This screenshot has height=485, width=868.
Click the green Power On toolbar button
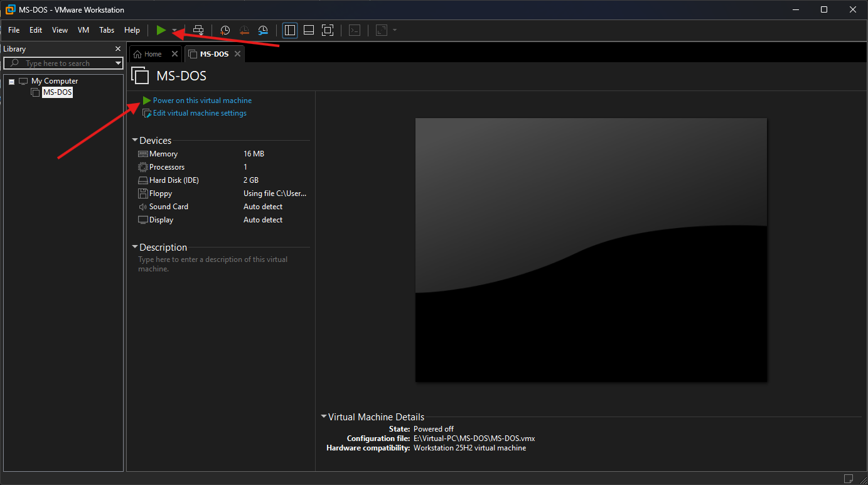(161, 30)
